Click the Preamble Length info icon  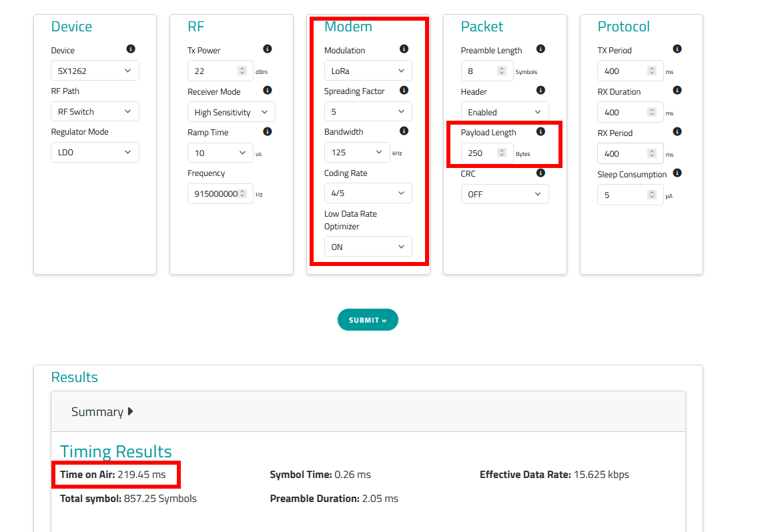(x=540, y=49)
